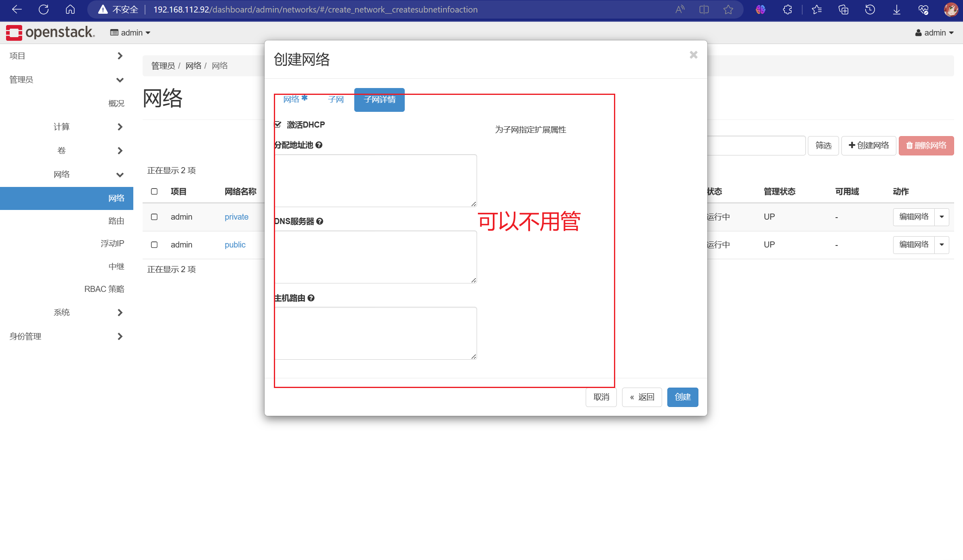Click the 创建 button
Viewport: 963px width, 560px height.
tap(682, 397)
